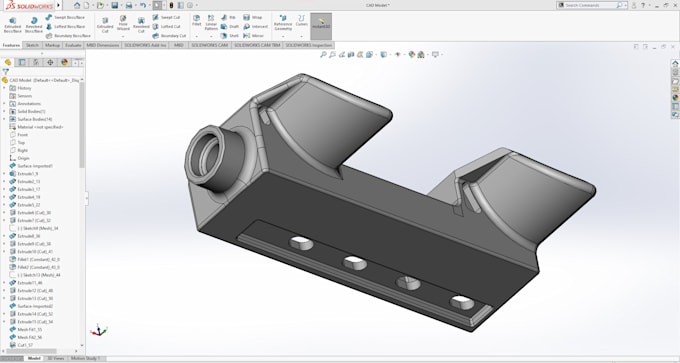Select Boundary Boss/Base
Viewport: 680px width, 363px height.
(x=68, y=36)
